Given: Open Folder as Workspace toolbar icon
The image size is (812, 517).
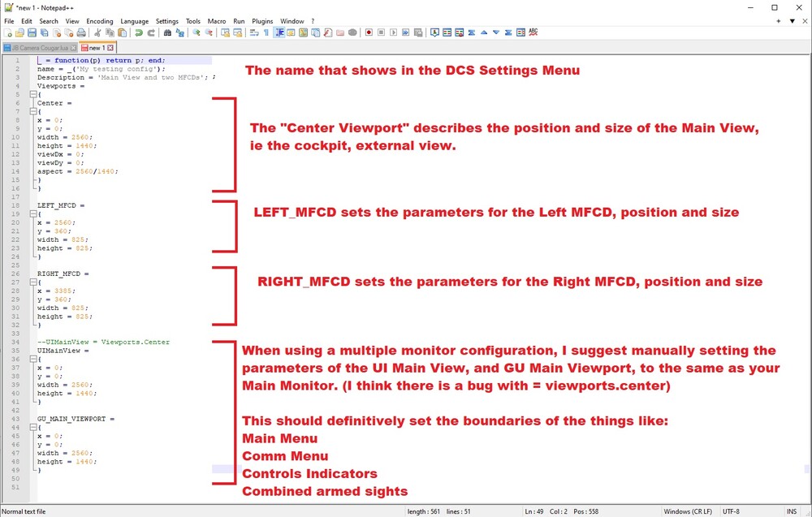Looking at the screenshot, I should click(340, 32).
